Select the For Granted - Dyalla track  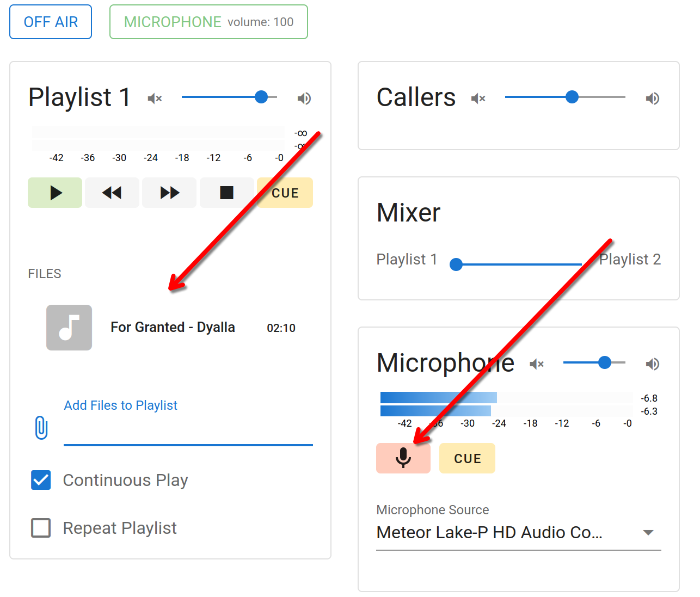point(173,327)
